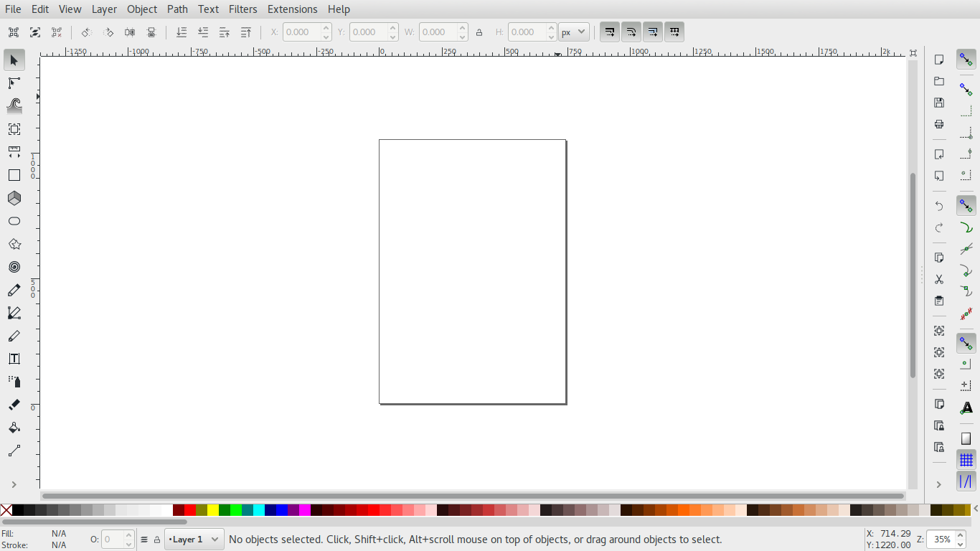Select the Measure tool

(14, 152)
